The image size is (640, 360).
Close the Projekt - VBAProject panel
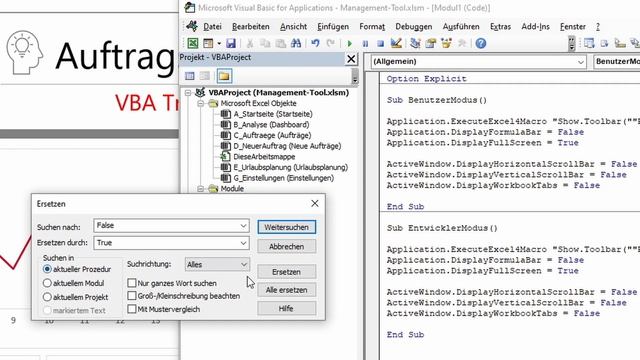[x=351, y=59]
